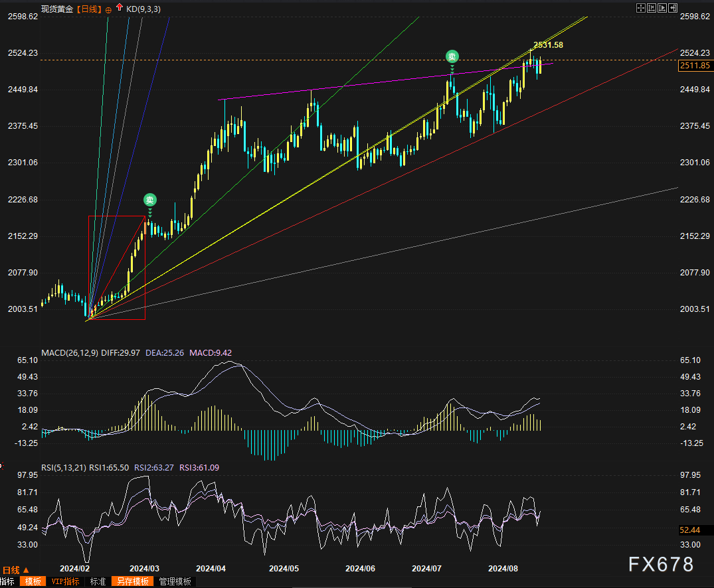Viewport: 714px width, 588px height.
Task: Click the crosshair cursor icon at top right
Action: pos(641,8)
